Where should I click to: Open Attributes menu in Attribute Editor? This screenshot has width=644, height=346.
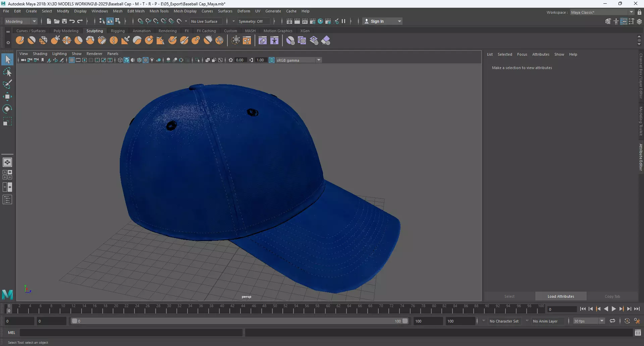pyautogui.click(x=541, y=54)
